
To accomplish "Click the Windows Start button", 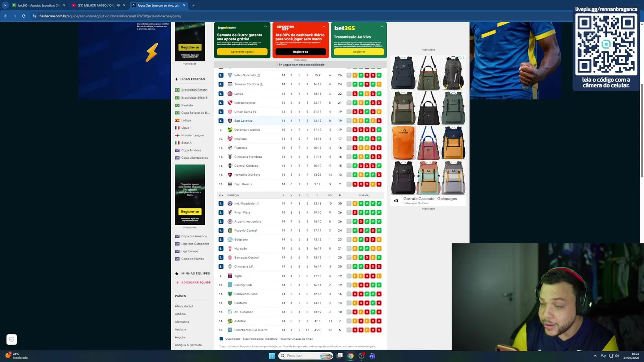I will point(272,356).
